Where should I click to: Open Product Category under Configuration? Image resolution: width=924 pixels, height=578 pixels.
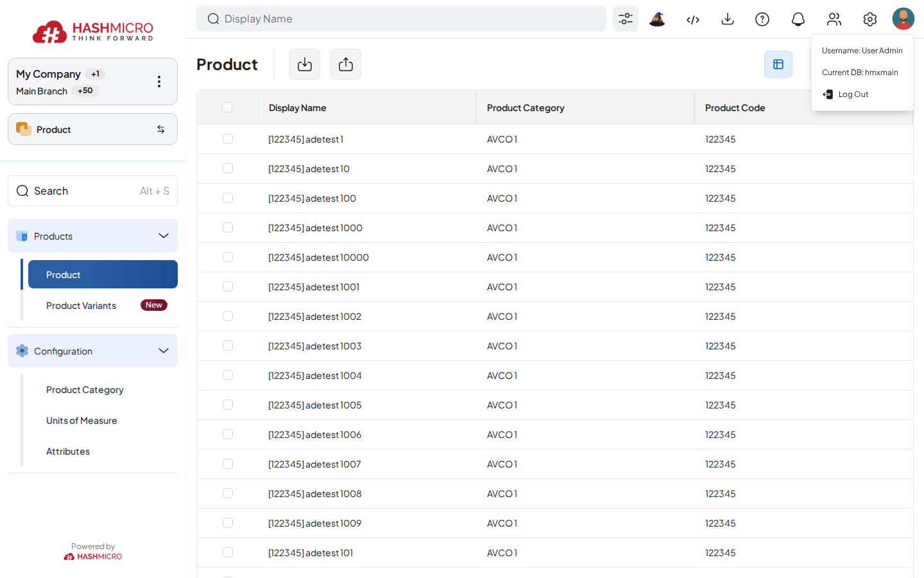pos(85,390)
